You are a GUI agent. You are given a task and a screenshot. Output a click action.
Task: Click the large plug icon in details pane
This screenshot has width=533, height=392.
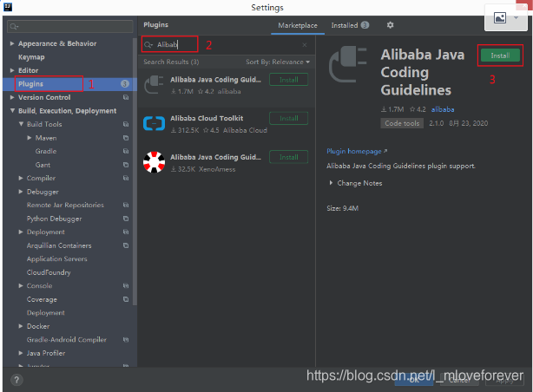tap(348, 64)
